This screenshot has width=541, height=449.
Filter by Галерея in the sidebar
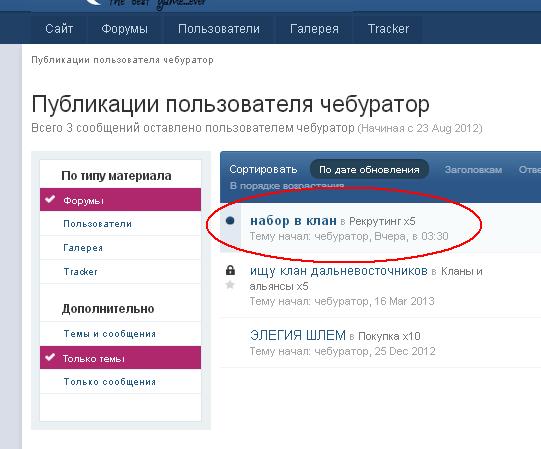click(120, 248)
